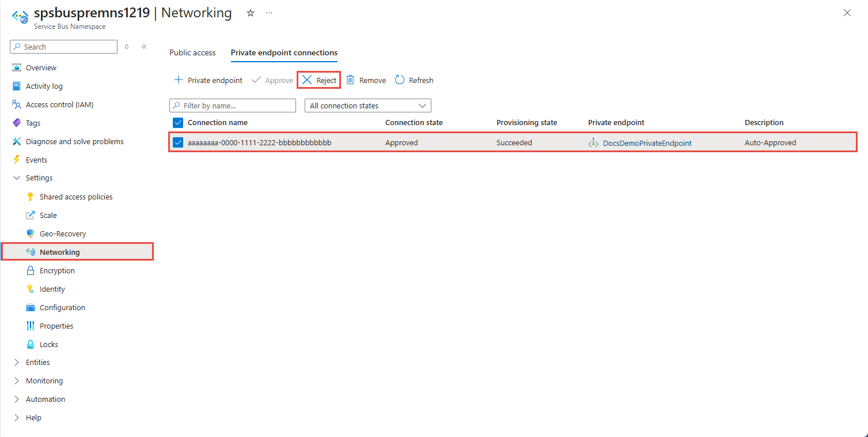
Task: Expand the Entities section
Action: 16,362
